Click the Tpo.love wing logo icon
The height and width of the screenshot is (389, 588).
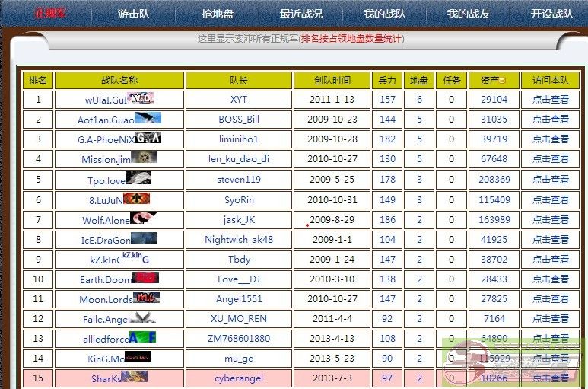(138, 178)
